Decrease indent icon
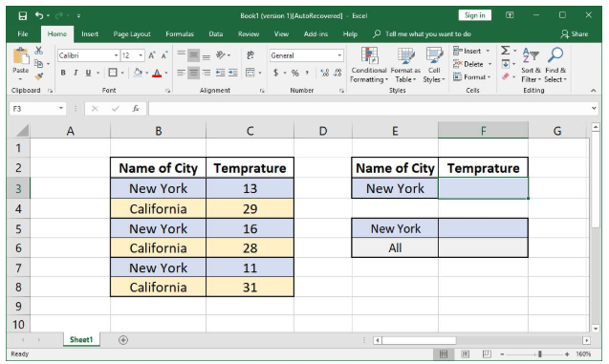The height and width of the screenshot is (364, 609). point(220,73)
